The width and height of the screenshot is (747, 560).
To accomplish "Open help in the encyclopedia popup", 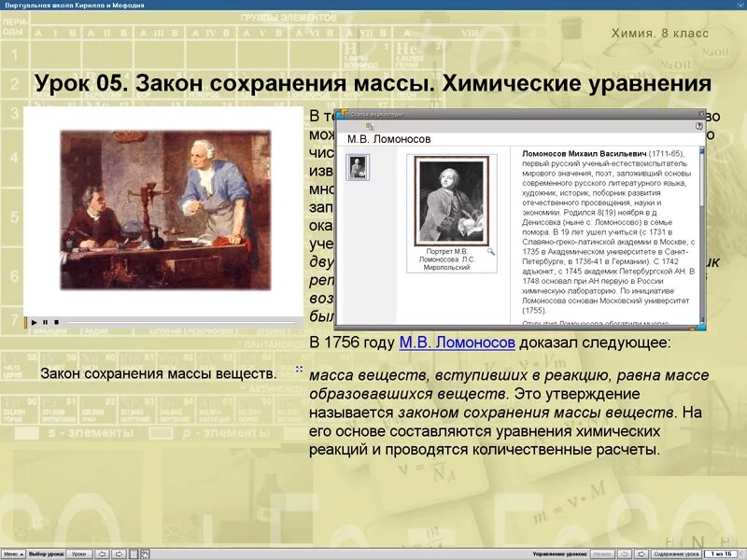I will [x=698, y=126].
